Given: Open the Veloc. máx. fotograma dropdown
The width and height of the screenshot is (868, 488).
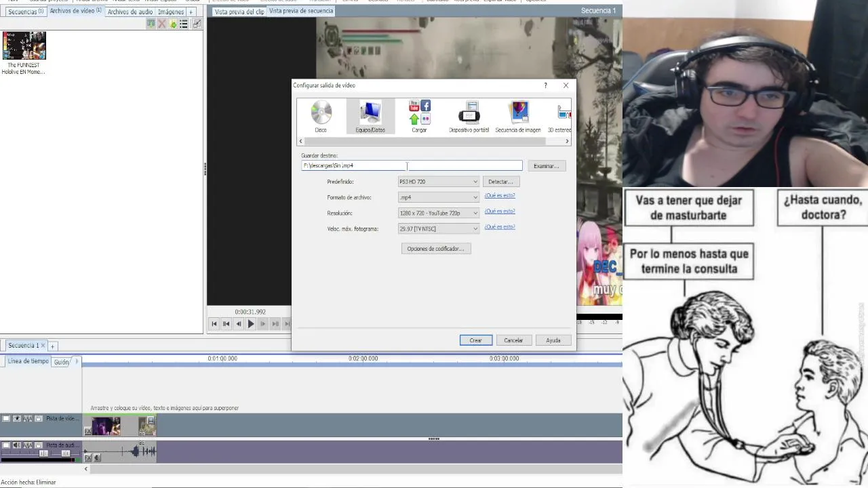Looking at the screenshot, I should [x=439, y=229].
